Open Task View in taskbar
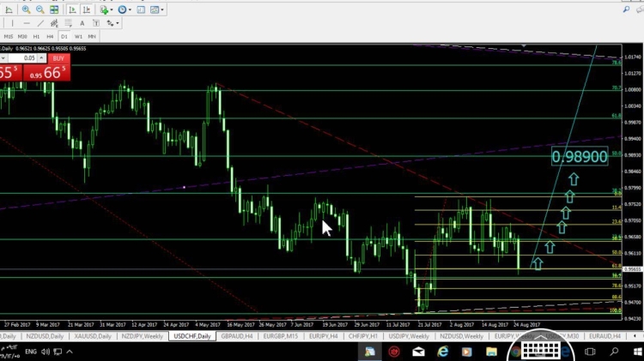Screen dimensions: 644x361 click(590, 352)
